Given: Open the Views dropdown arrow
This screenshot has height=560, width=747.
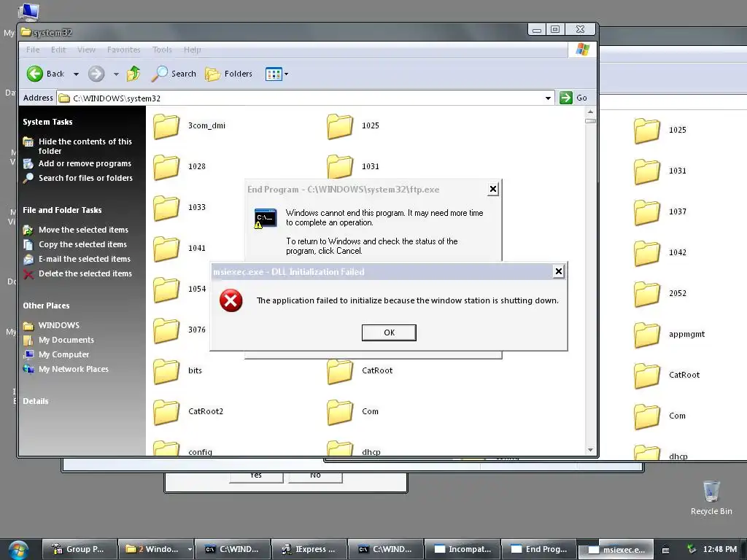Looking at the screenshot, I should tap(286, 74).
